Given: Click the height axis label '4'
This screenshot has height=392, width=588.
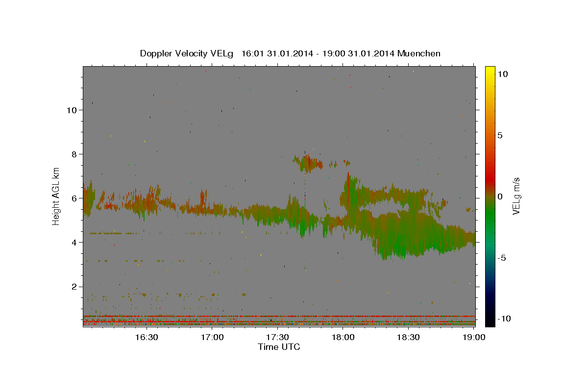Looking at the screenshot, I should [x=74, y=242].
